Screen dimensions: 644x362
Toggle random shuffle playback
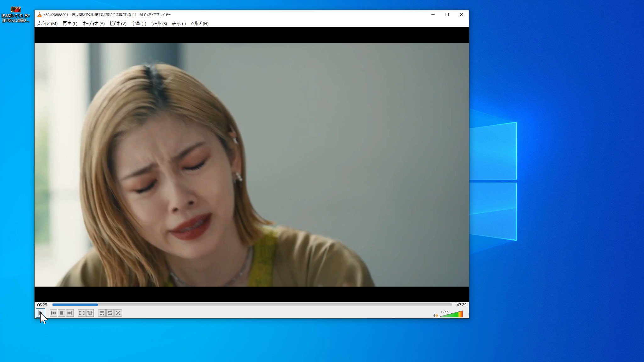(118, 313)
